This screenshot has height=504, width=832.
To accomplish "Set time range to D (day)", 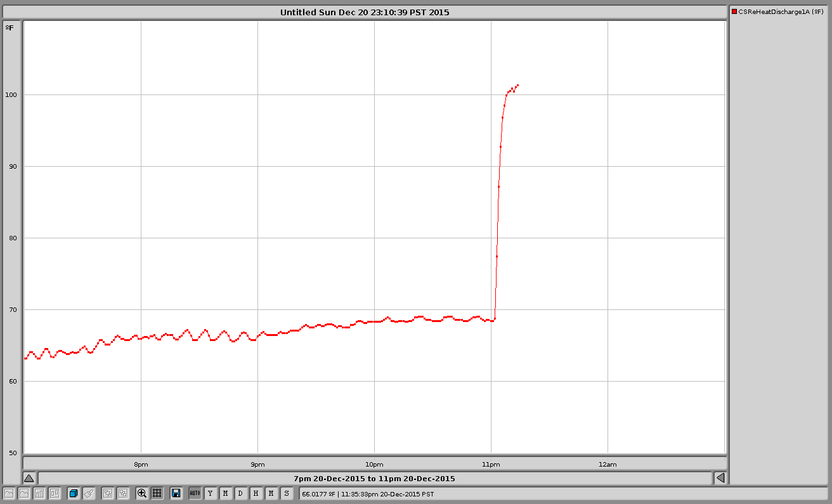I will (x=241, y=493).
